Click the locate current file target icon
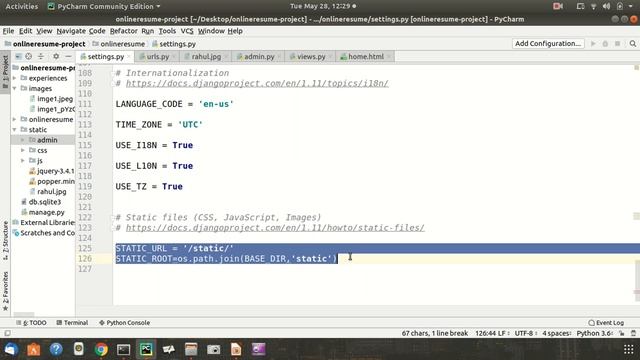Viewport: 640px width, 360px height. click(29, 56)
